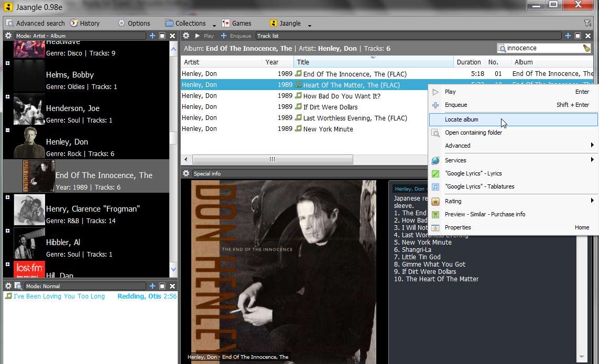Click playlist search icon beside Mode: Normal
Image resolution: width=599 pixels, height=364 pixels.
pyautogui.click(x=18, y=285)
